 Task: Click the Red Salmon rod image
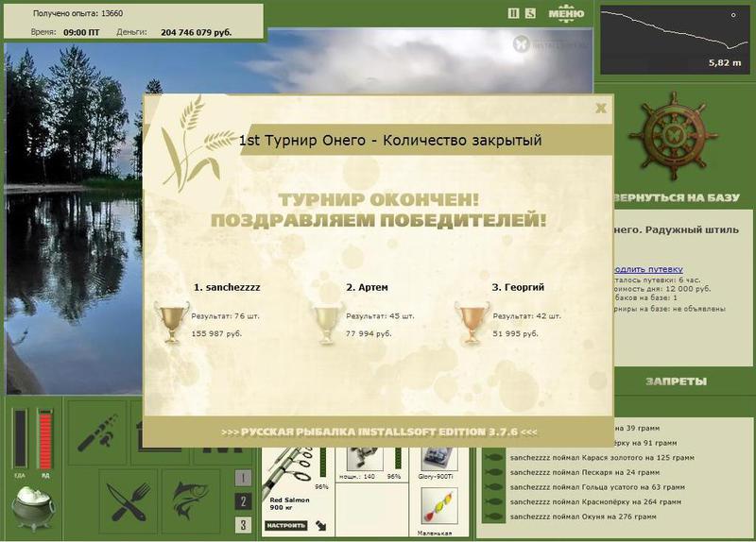tap(289, 472)
